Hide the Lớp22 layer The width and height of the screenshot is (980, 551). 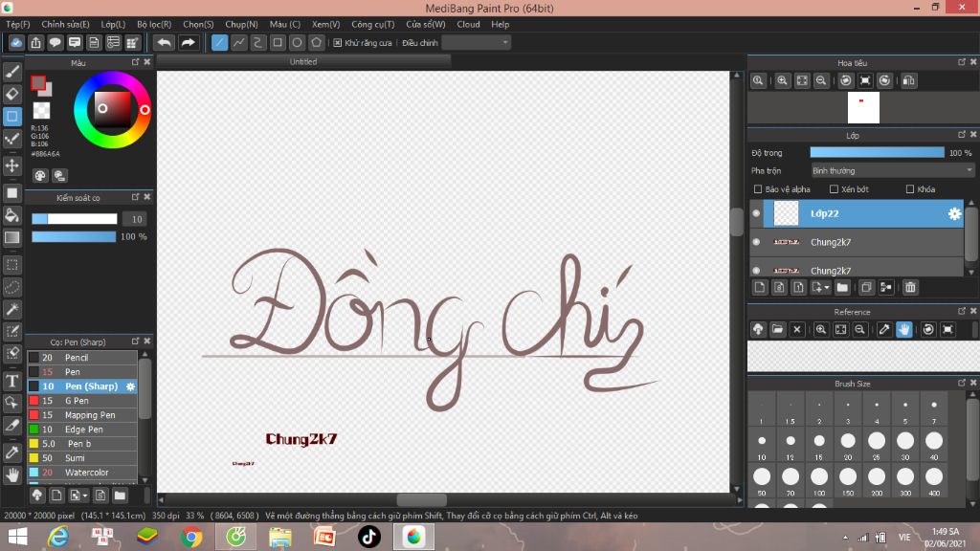756,213
